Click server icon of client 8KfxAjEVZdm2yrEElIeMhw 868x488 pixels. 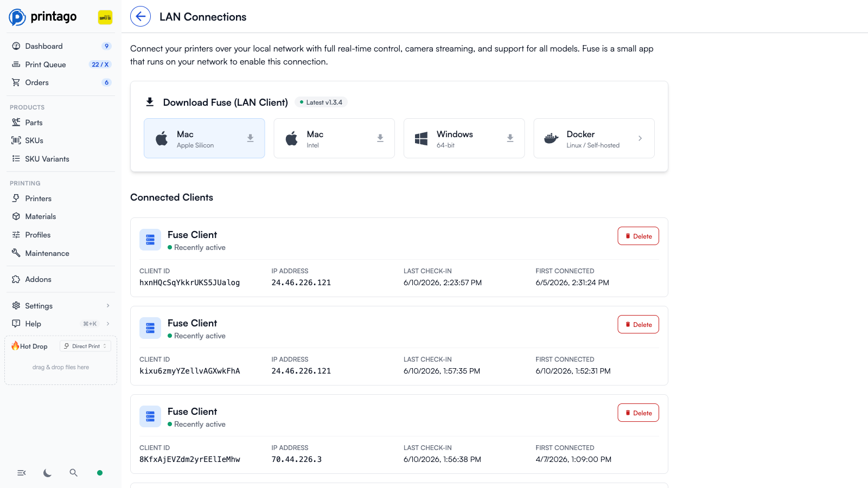coord(150,416)
